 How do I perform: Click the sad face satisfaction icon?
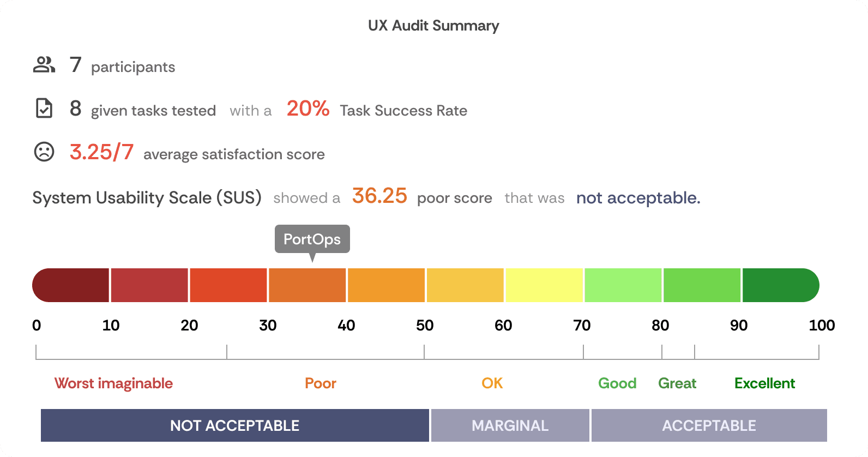pos(44,152)
